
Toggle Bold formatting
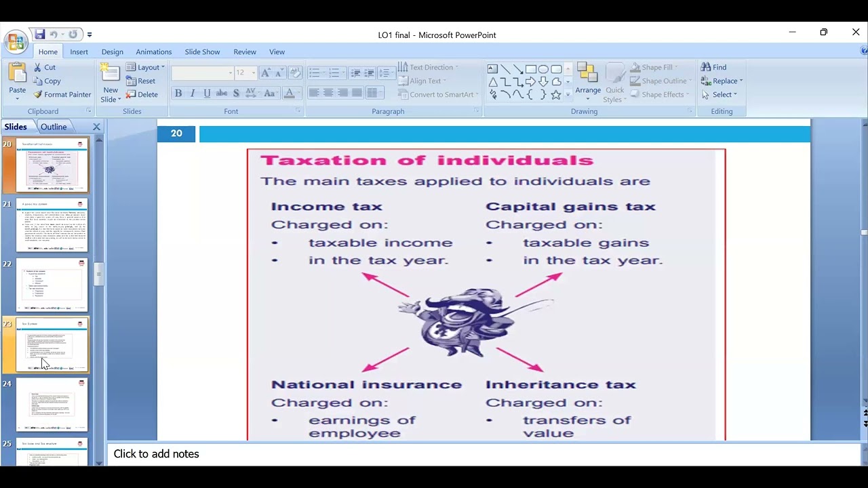[x=178, y=93]
